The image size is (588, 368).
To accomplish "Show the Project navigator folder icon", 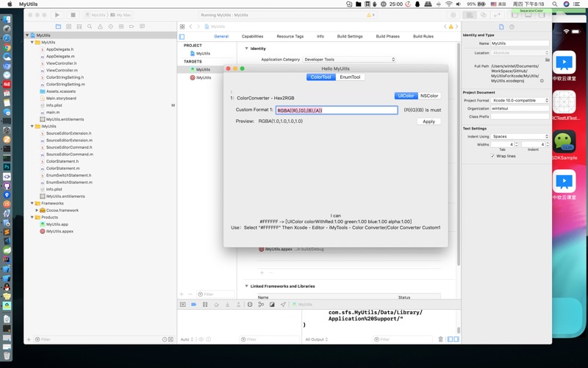I will coord(58,26).
